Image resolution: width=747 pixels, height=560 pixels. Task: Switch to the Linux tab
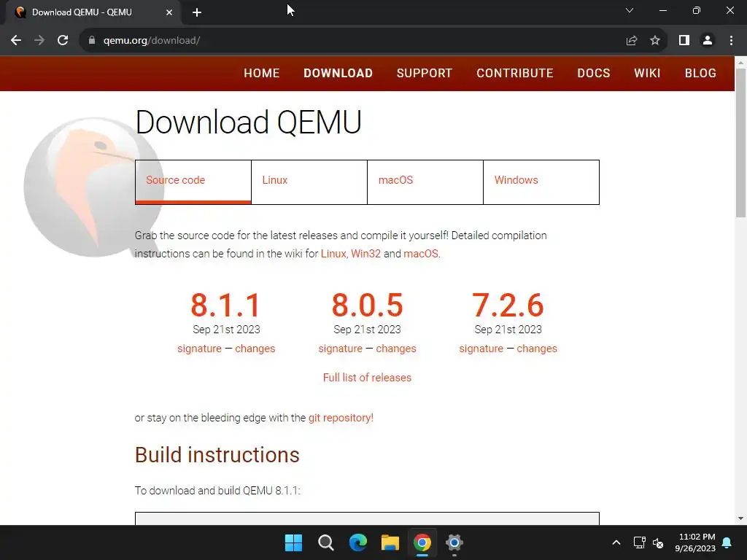tap(309, 182)
